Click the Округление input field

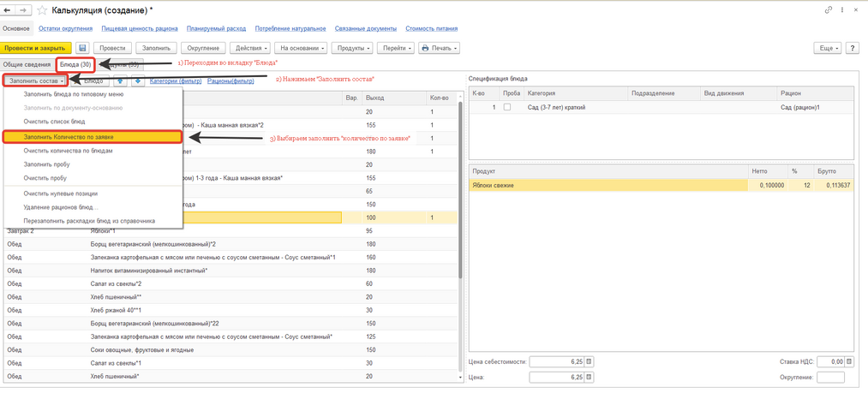pyautogui.click(x=830, y=378)
